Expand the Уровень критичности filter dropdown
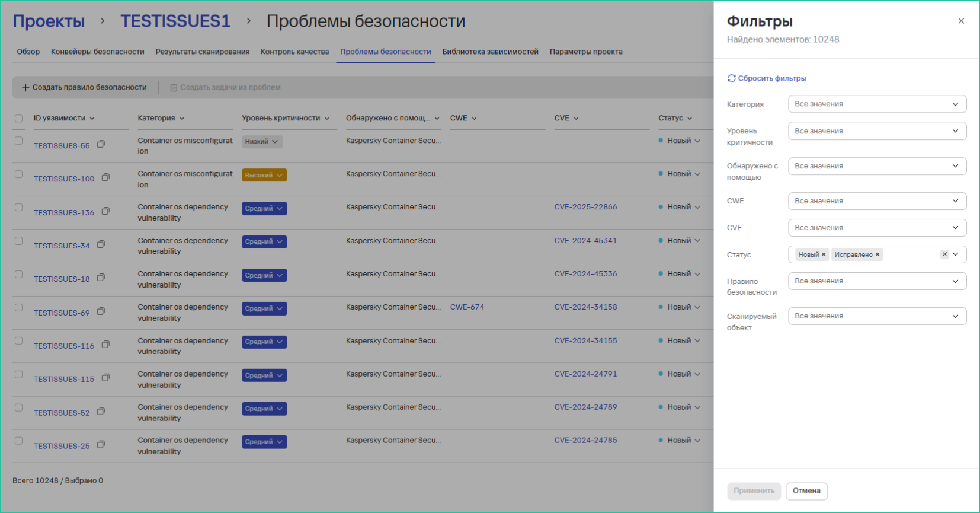This screenshot has width=980, height=513. [877, 131]
